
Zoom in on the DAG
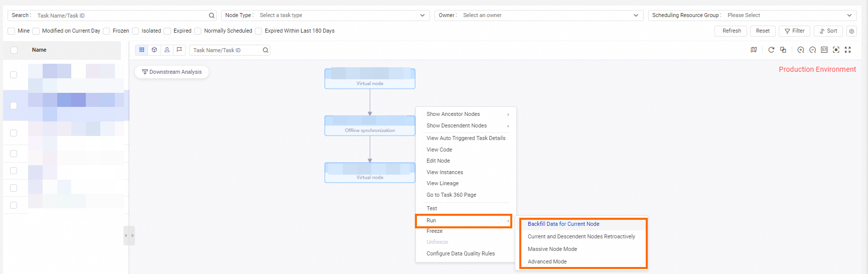click(801, 50)
